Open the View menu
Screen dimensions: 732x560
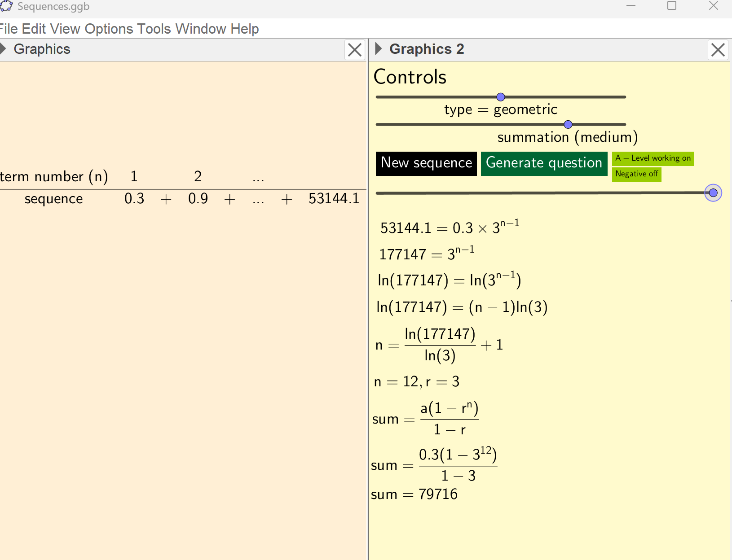pos(66,29)
